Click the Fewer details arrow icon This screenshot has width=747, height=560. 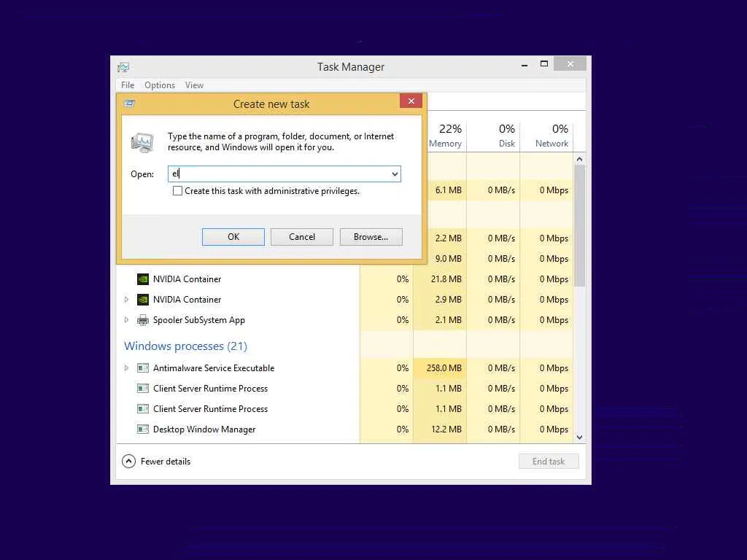click(128, 462)
